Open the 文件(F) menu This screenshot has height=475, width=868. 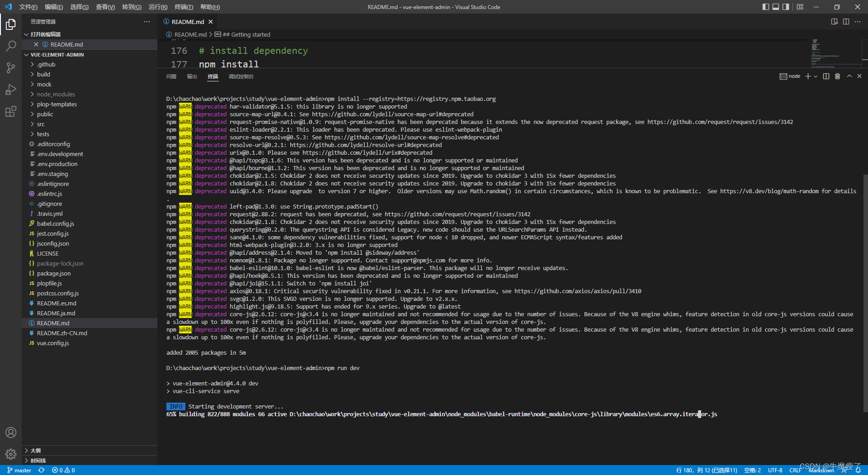(28, 7)
